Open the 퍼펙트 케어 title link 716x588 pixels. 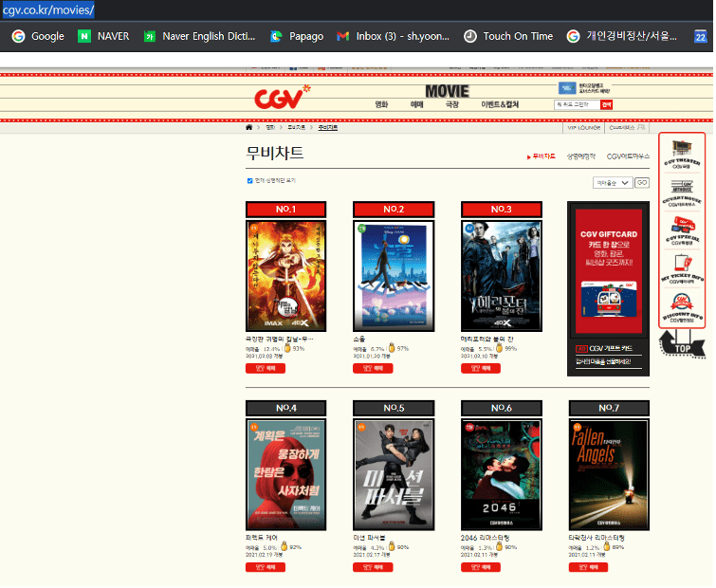(261, 538)
